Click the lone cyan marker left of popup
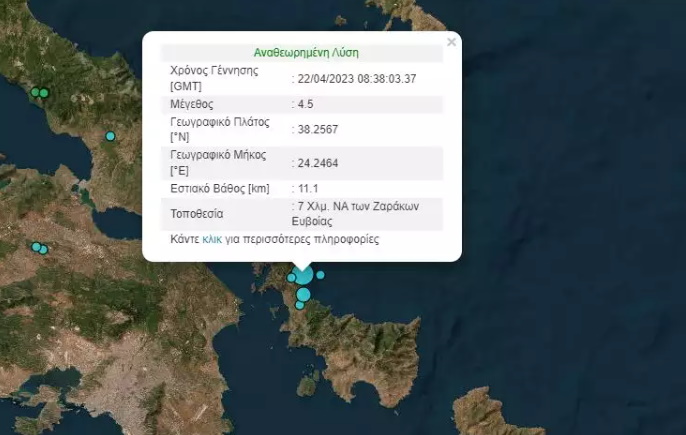This screenshot has width=686, height=435. pyautogui.click(x=111, y=136)
